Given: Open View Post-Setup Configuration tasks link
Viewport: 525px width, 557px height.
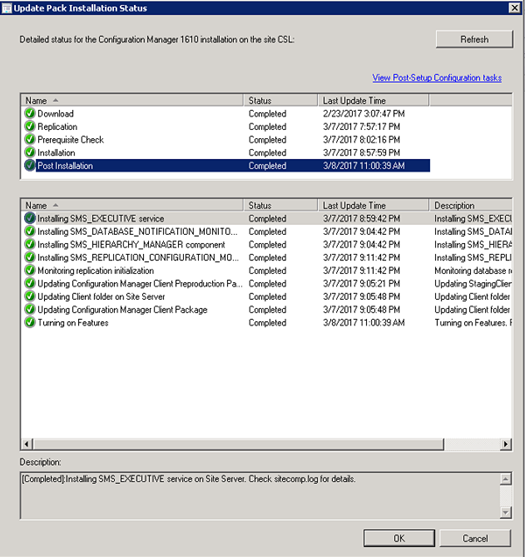Looking at the screenshot, I should 437,78.
